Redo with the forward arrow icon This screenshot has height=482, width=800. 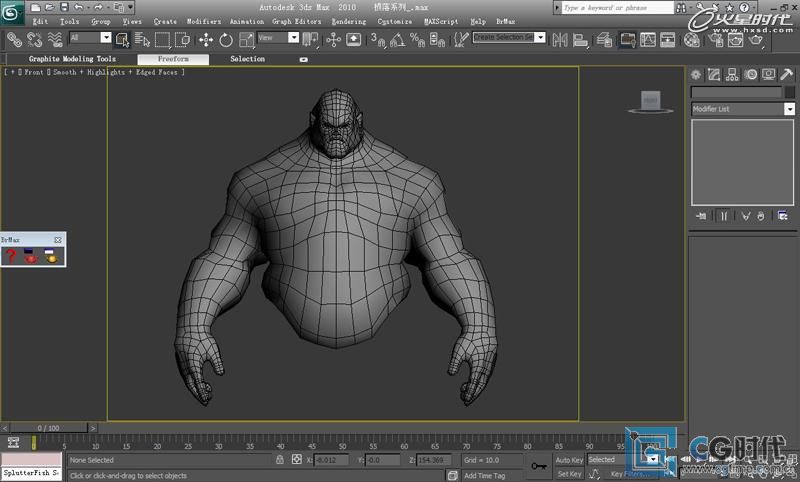(98, 7)
